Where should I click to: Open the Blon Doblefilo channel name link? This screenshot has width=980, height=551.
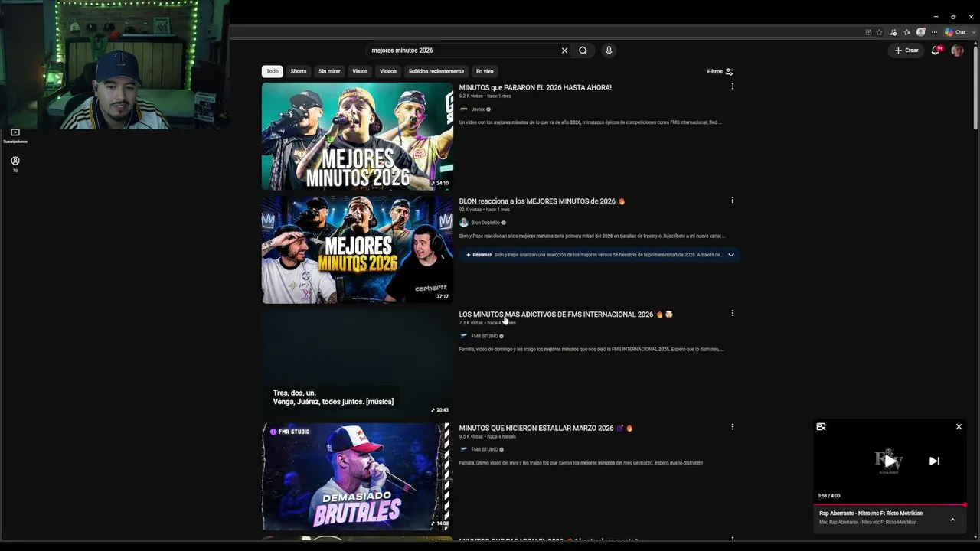(x=485, y=223)
